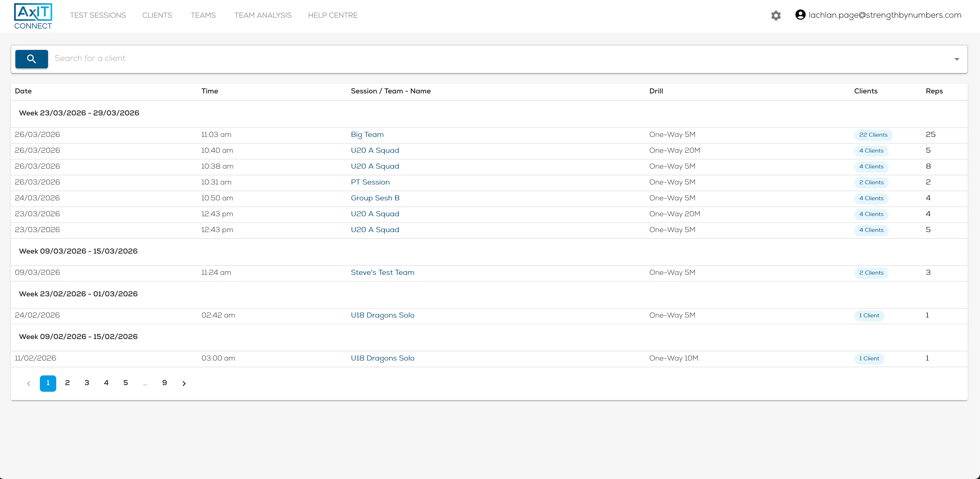Click the AxIT Connect logo
The width and height of the screenshot is (980, 479).
[33, 16]
